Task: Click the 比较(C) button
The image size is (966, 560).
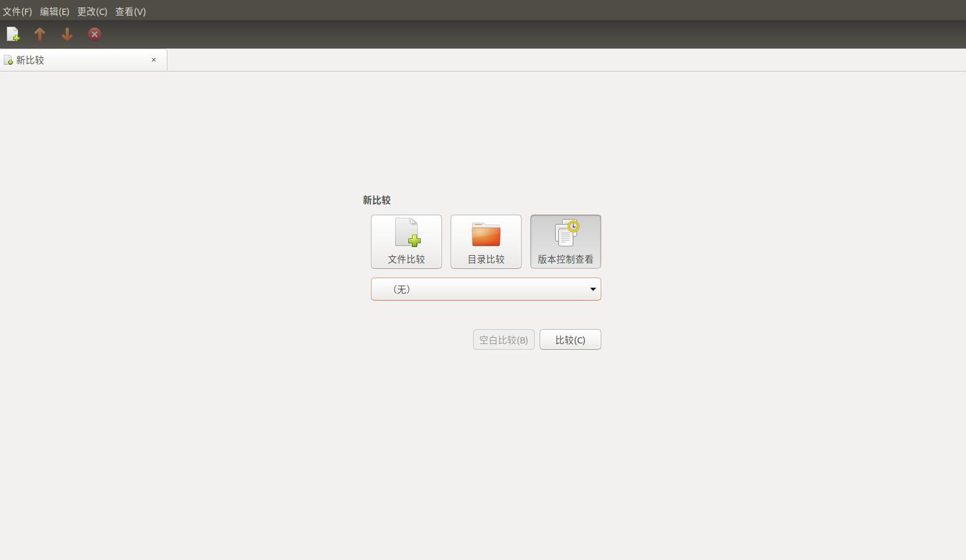Action: pos(570,340)
